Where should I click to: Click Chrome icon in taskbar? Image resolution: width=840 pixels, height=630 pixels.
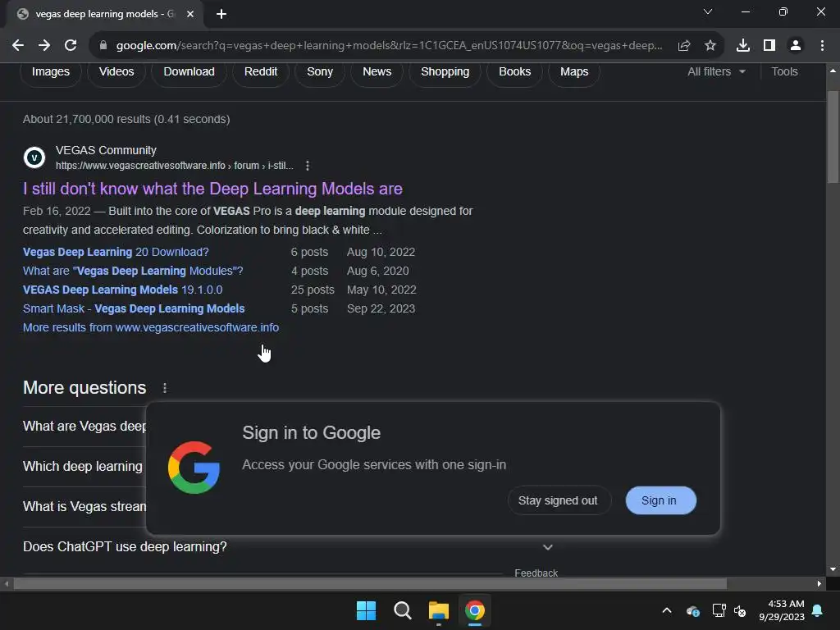[x=475, y=610]
